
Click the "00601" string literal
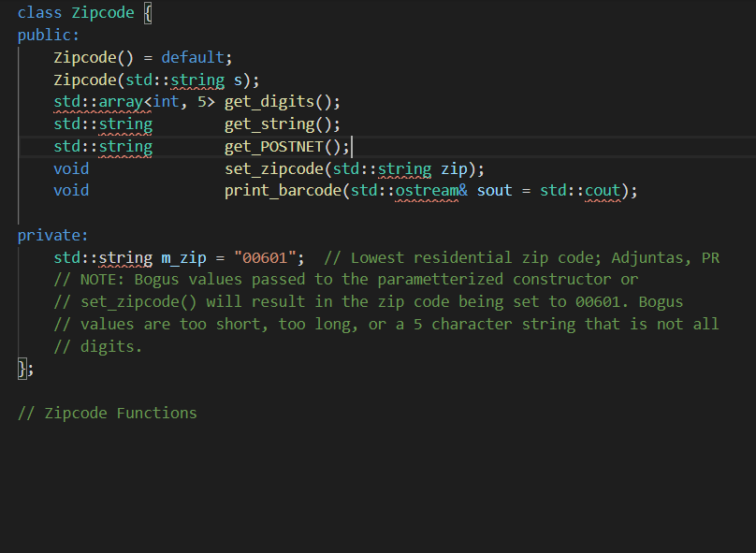(x=265, y=258)
